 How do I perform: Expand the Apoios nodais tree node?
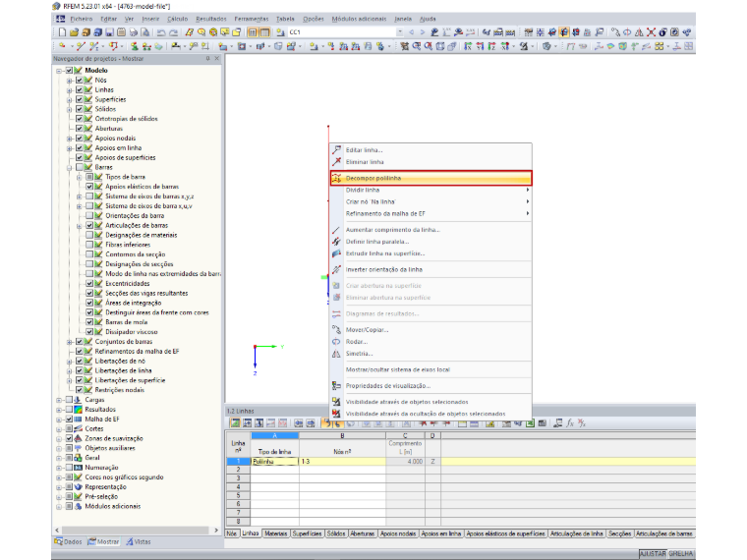coord(69,139)
